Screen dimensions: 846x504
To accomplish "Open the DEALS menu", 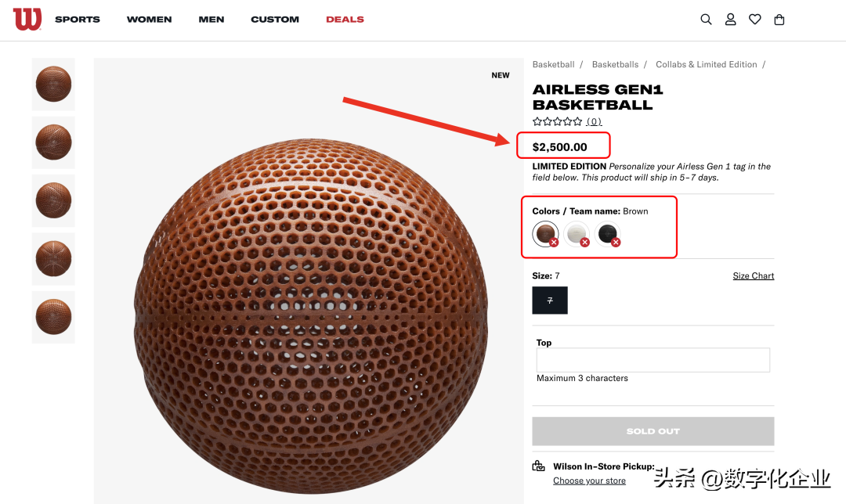I will [345, 20].
